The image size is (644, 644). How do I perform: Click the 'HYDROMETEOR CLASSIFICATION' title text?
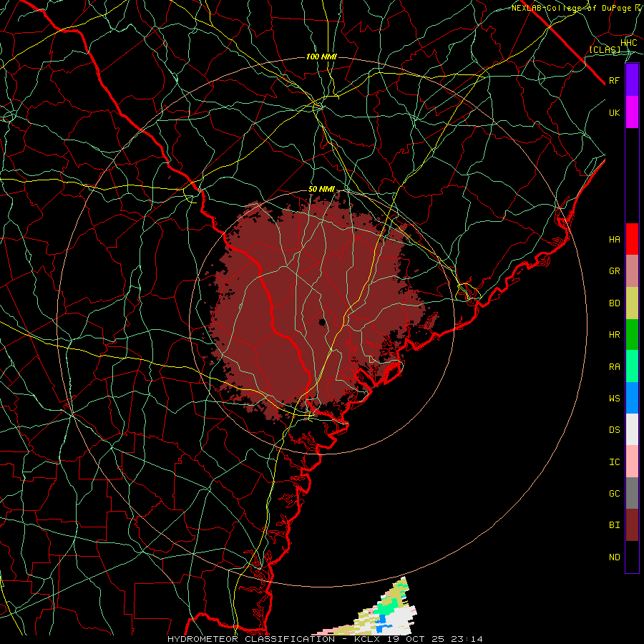point(251,639)
